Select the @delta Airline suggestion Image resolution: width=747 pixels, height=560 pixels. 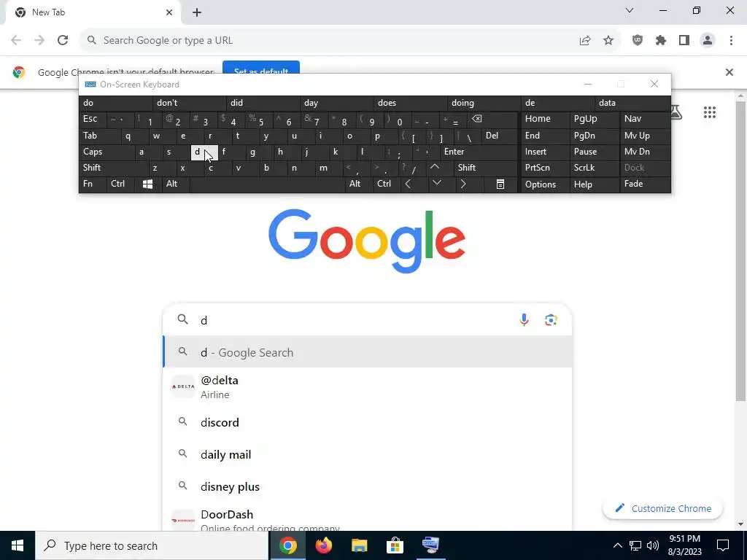(x=368, y=386)
